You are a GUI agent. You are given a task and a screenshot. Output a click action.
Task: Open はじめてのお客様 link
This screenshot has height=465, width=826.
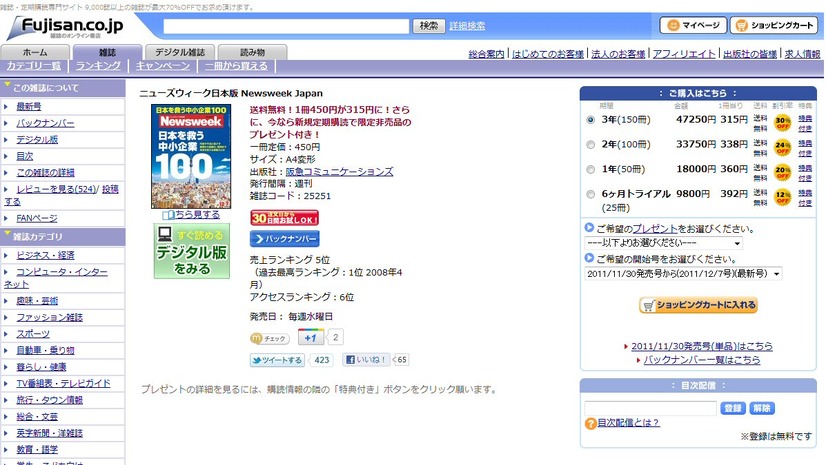548,54
